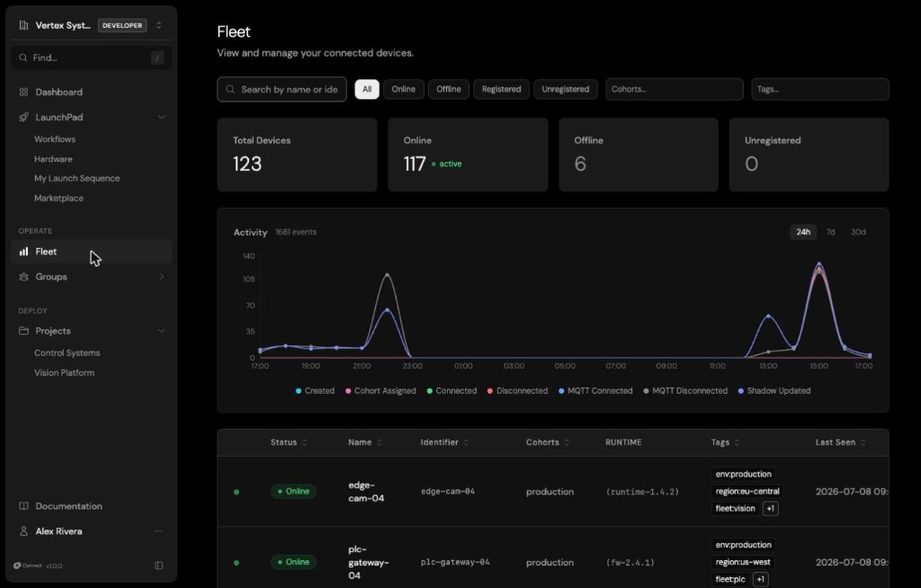Filter devices by Unregistered
This screenshot has width=921, height=588.
[565, 89]
